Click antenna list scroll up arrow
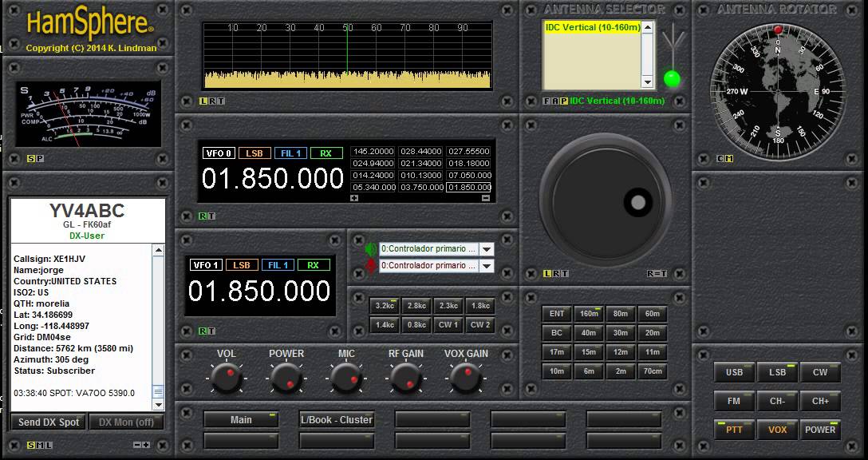This screenshot has width=868, height=460. point(647,27)
